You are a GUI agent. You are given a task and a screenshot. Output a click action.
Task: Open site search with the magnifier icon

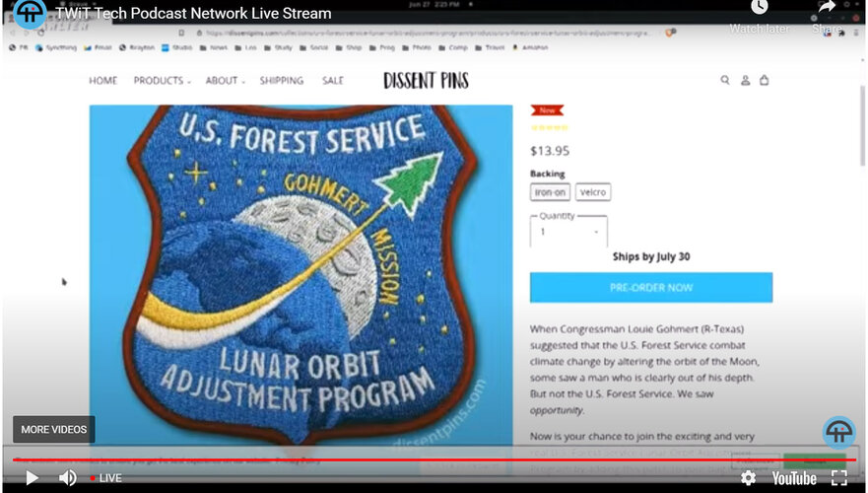[x=724, y=80]
